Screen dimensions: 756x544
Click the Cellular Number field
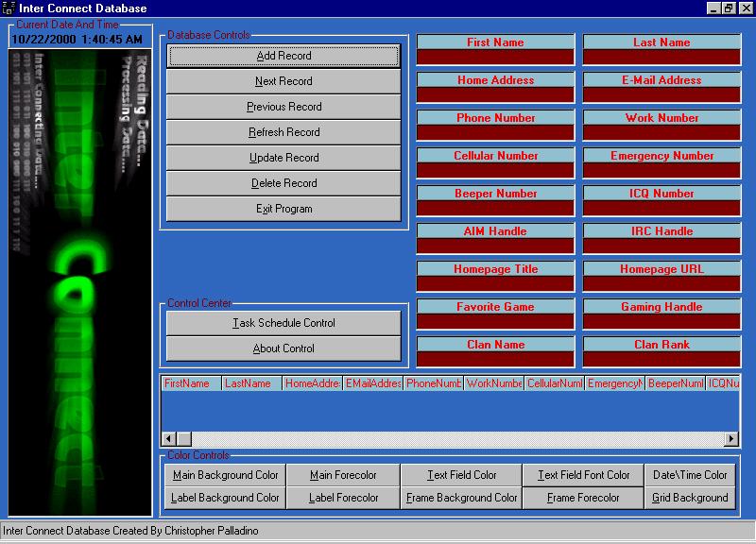click(495, 170)
